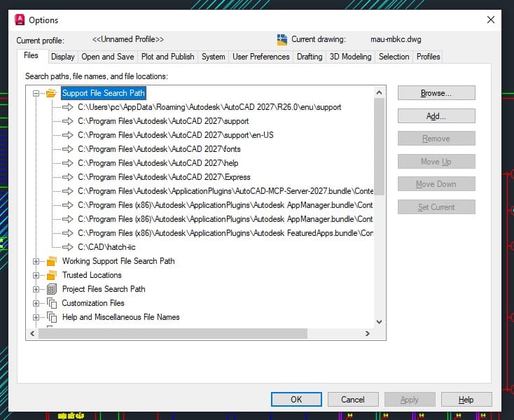Screen dimensions: 514x420
Task: Open the Open and Save tab
Action: (108, 57)
